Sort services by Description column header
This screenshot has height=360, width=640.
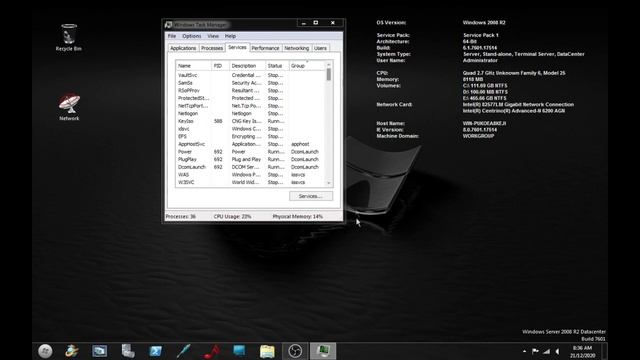pyautogui.click(x=247, y=66)
